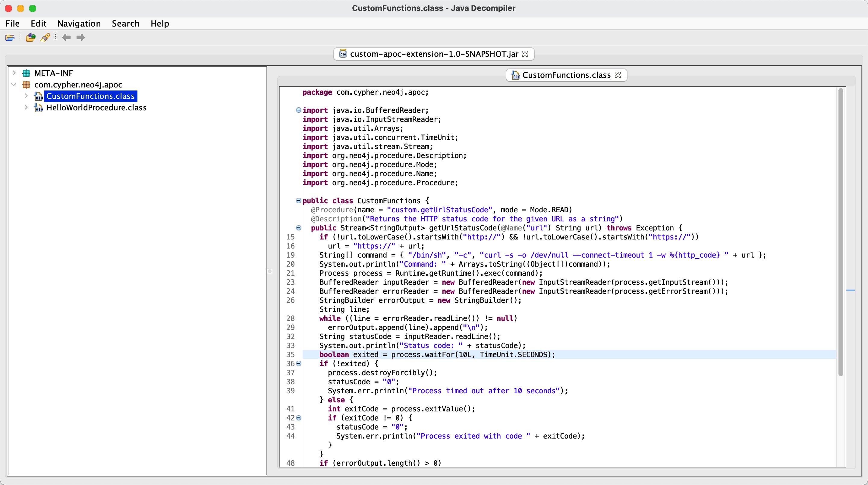This screenshot has height=485, width=868.
Task: Open the Search menu
Action: coord(125,23)
